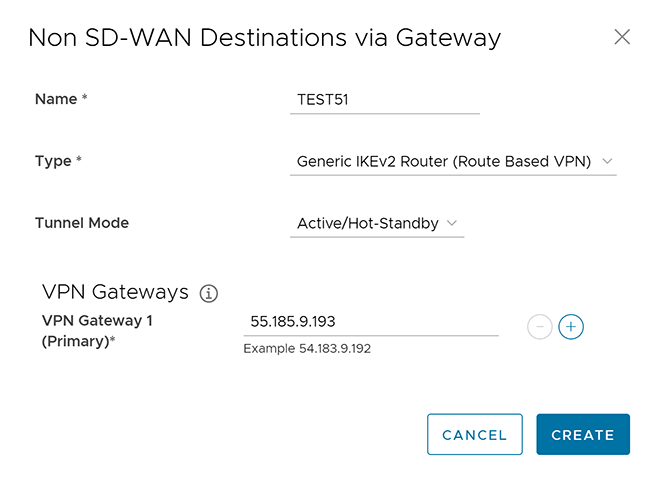This screenshot has width=648, height=477.
Task: Expand the Type dropdown chevron
Action: tap(607, 161)
